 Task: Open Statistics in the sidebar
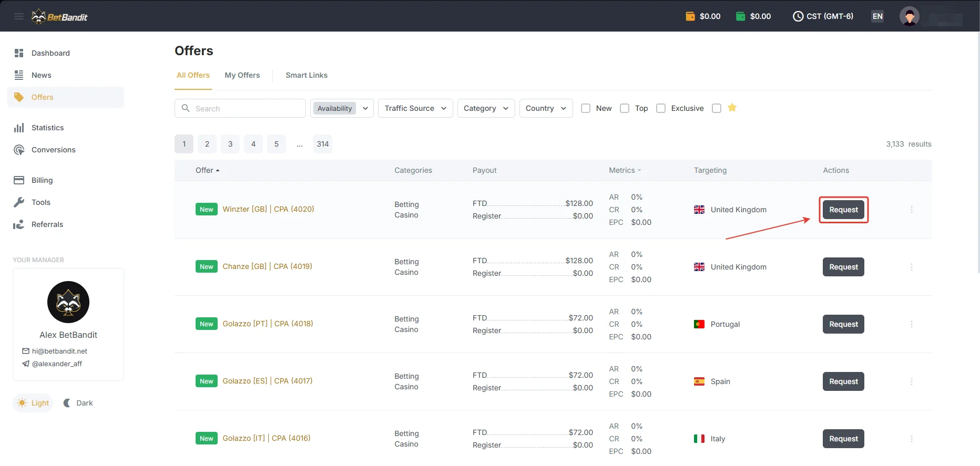click(66, 128)
